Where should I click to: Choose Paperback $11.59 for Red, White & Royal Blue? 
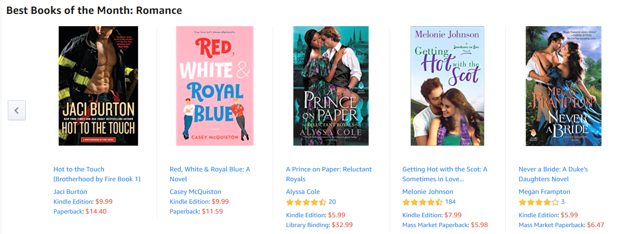[196, 211]
